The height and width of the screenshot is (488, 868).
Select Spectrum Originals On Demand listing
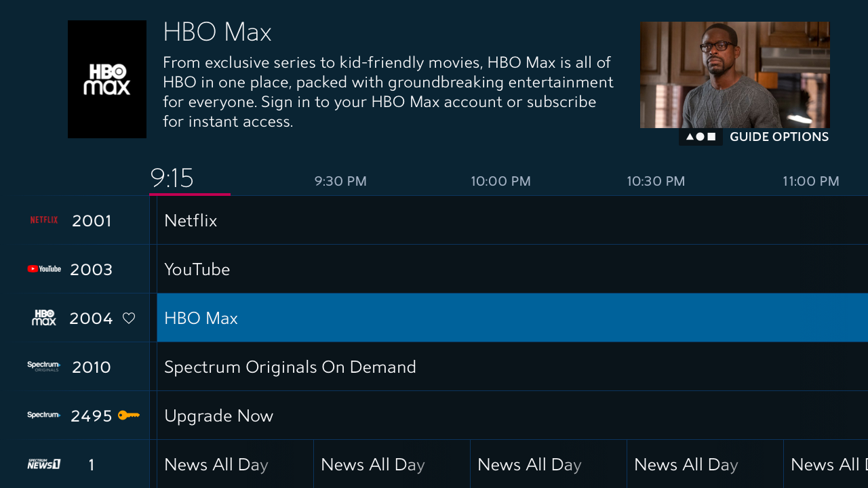512,367
